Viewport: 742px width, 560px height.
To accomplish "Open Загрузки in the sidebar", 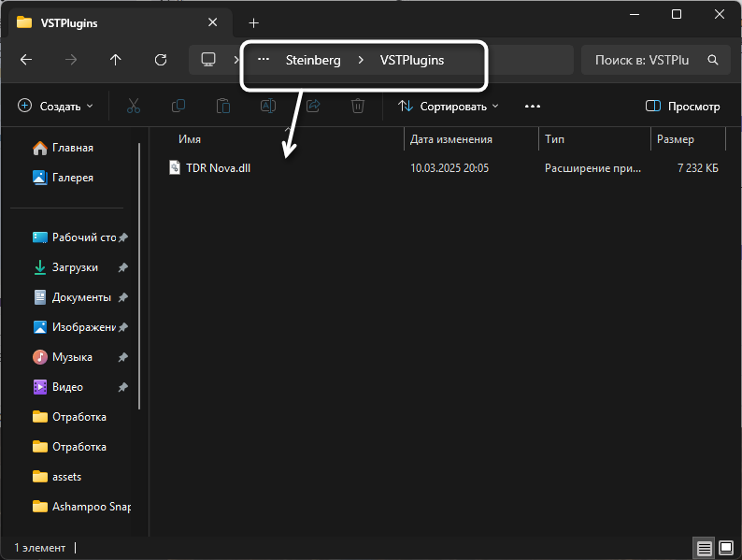I will coord(75,267).
